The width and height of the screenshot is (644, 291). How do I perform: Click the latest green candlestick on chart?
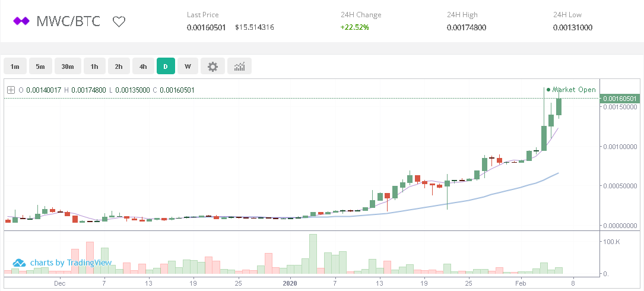(x=559, y=106)
